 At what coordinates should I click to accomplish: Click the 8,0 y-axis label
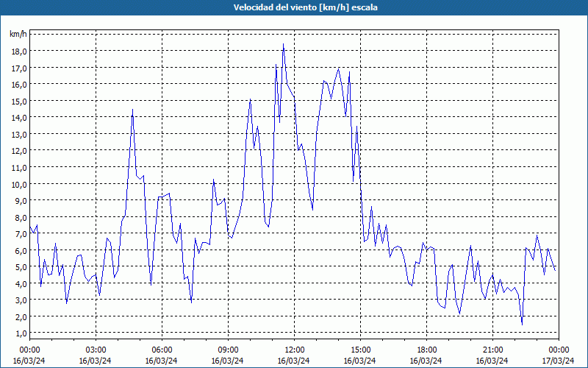click(x=21, y=217)
